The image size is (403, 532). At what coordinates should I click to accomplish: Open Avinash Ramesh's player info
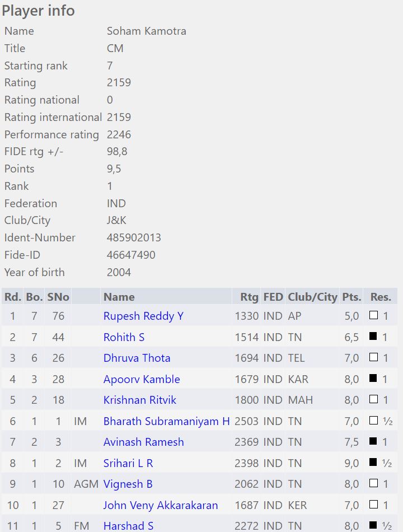point(143,442)
